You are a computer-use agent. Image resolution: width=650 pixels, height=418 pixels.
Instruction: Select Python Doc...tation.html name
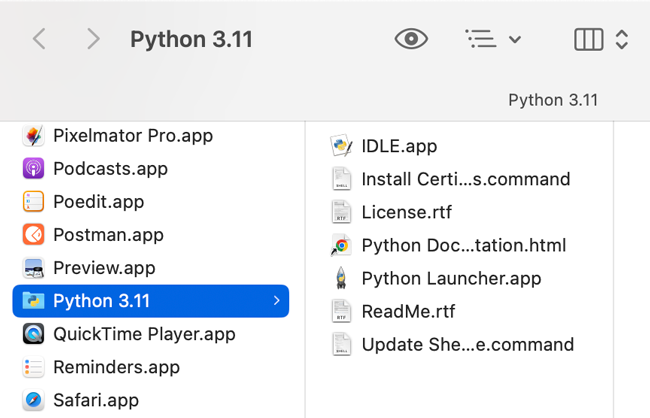point(464,245)
